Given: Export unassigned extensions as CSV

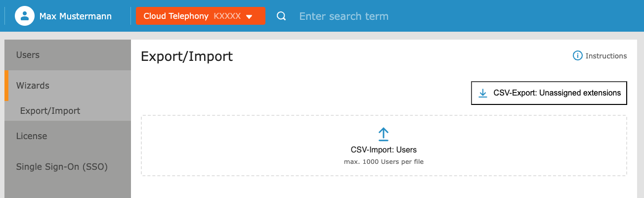Looking at the screenshot, I should click(x=549, y=93).
